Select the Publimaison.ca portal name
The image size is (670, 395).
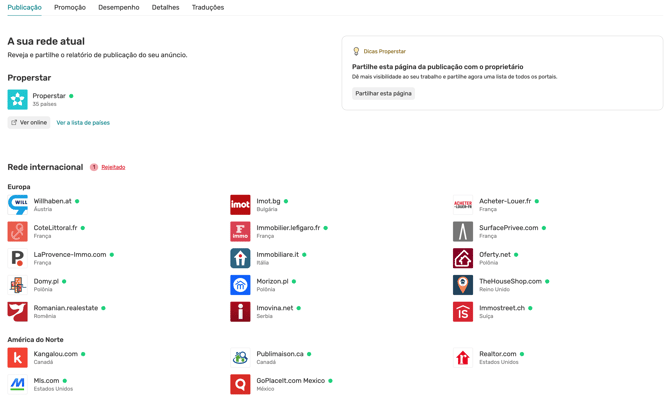click(280, 354)
